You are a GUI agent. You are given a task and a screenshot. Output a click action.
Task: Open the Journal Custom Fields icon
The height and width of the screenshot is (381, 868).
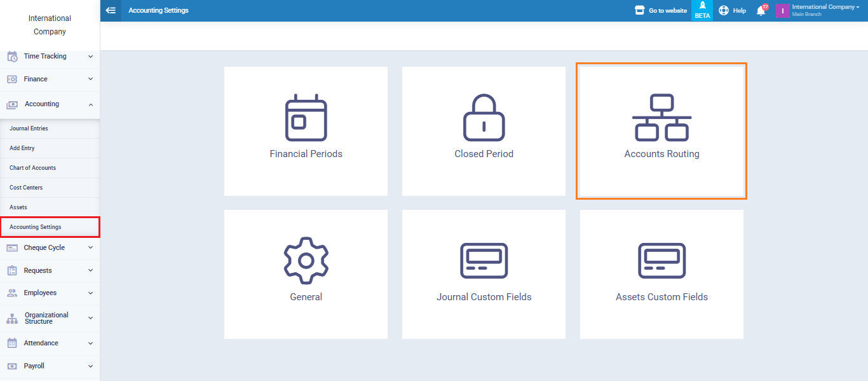pyautogui.click(x=484, y=260)
